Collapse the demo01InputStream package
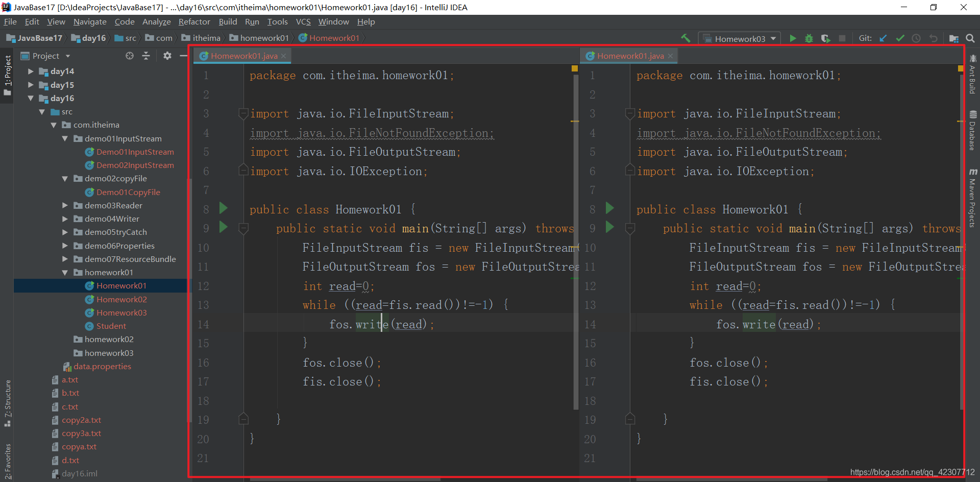The height and width of the screenshot is (482, 980). (x=65, y=138)
